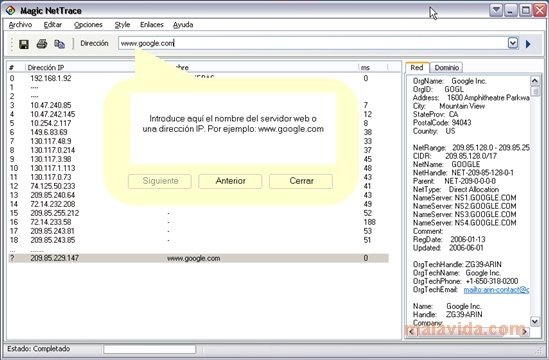Select final row 209.85.229.147

coord(199,258)
